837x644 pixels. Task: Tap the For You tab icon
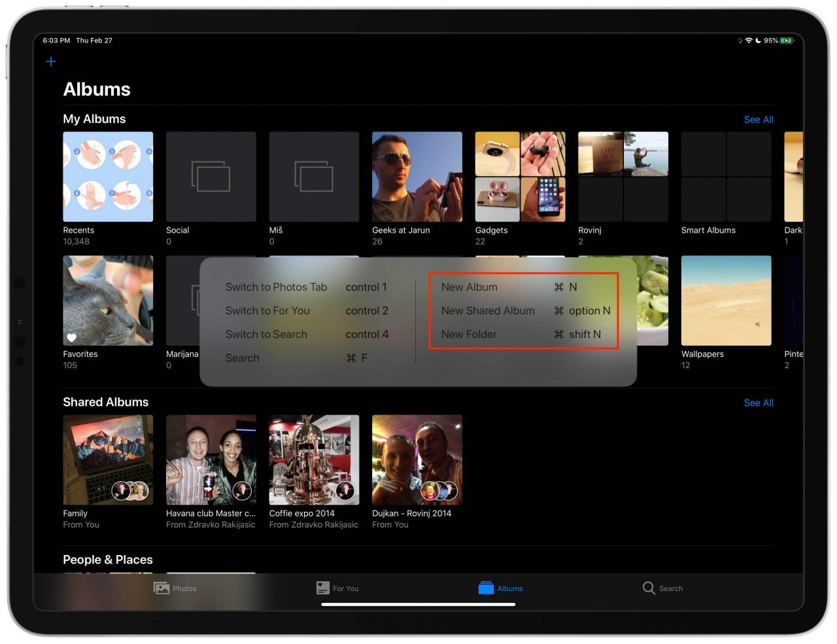(322, 588)
